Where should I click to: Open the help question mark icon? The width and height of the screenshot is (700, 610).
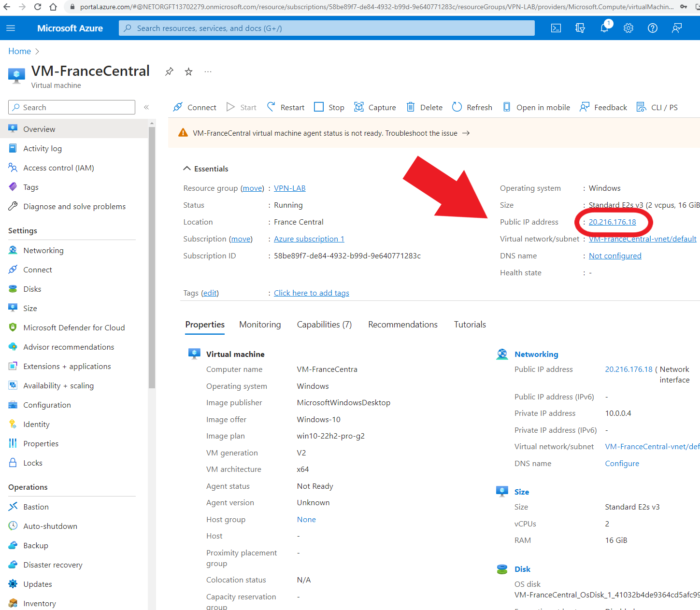[x=653, y=28]
